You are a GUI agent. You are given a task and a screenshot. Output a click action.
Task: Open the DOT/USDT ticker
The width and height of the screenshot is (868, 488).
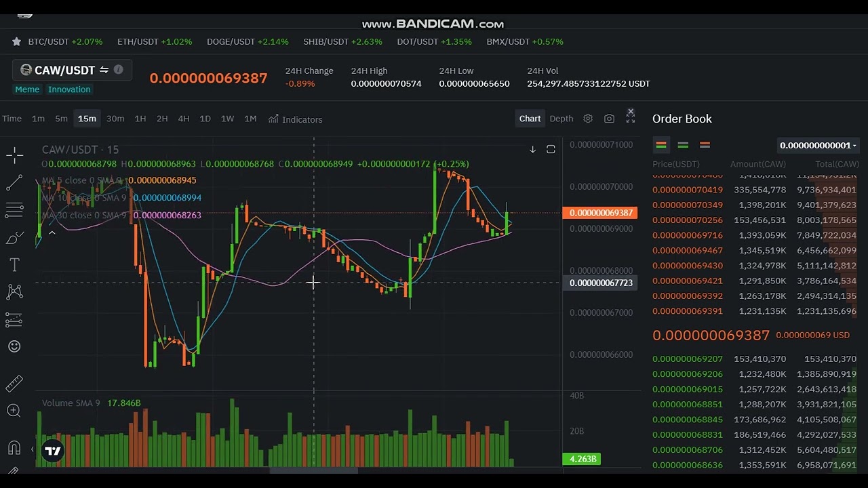tap(434, 41)
